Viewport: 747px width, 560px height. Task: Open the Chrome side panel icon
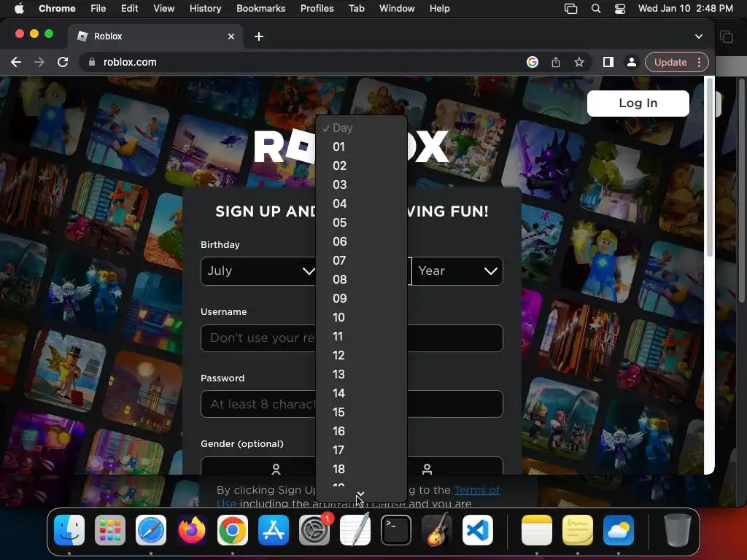pyautogui.click(x=608, y=63)
